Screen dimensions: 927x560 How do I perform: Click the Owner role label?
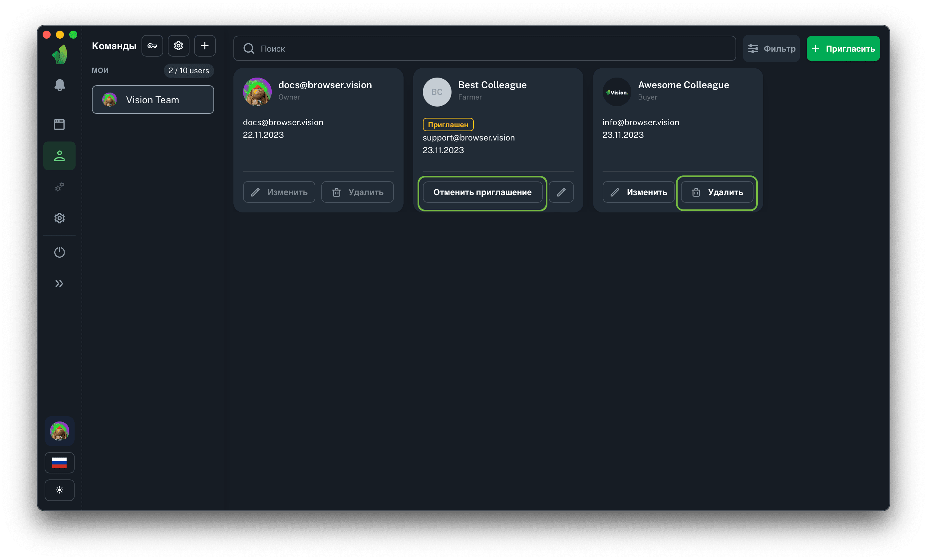(x=289, y=97)
